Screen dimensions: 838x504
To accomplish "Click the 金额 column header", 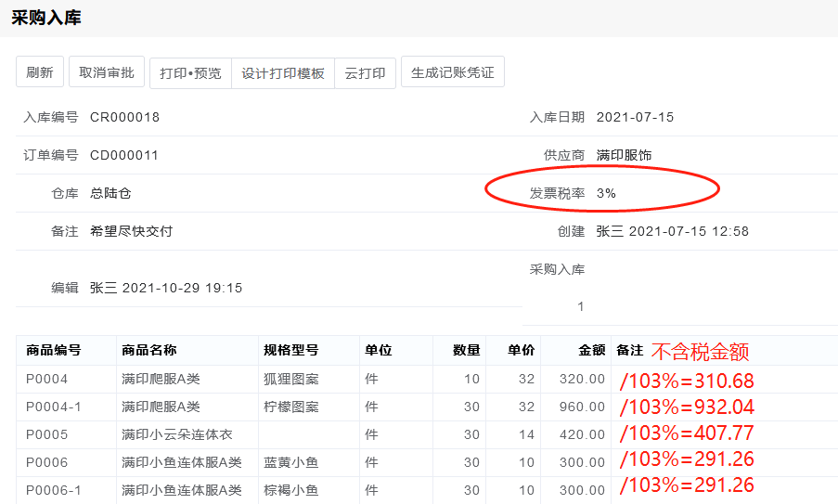I will pos(591,350).
